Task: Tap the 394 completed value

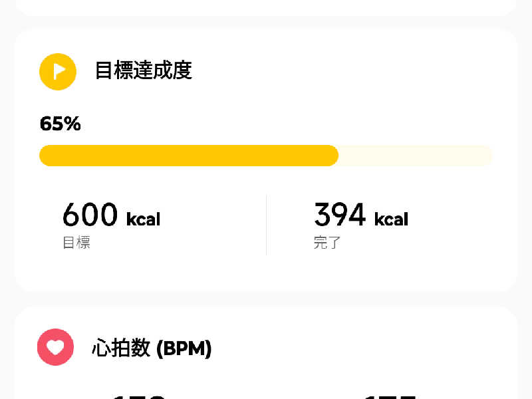Action: [x=340, y=214]
